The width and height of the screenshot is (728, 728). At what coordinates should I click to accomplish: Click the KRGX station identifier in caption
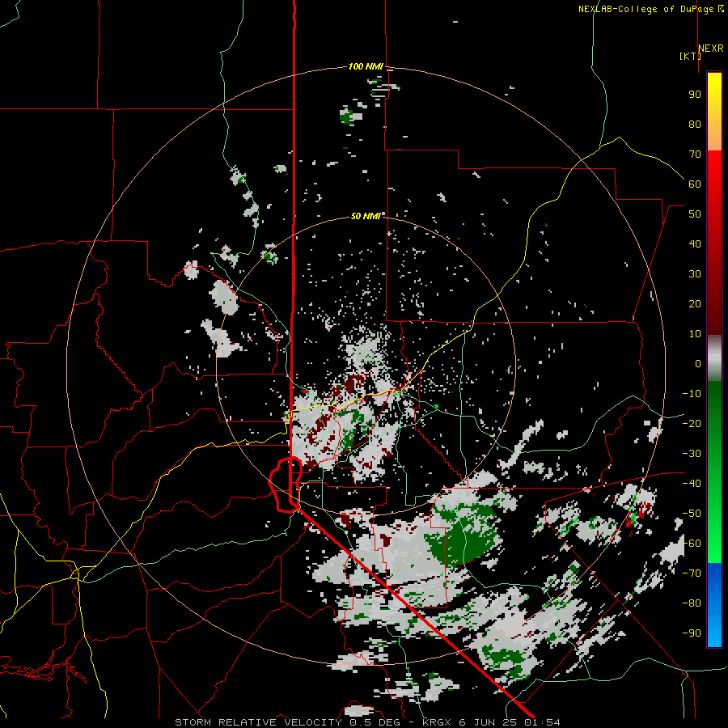coord(437,722)
